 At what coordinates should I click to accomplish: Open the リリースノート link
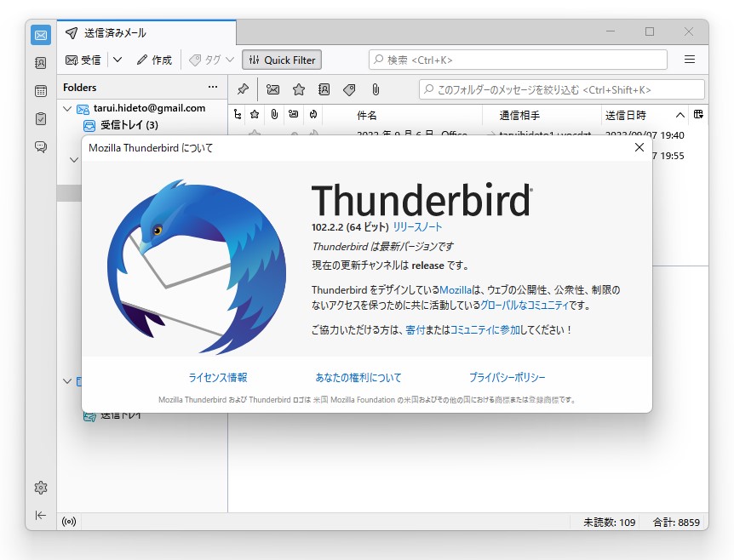418,227
